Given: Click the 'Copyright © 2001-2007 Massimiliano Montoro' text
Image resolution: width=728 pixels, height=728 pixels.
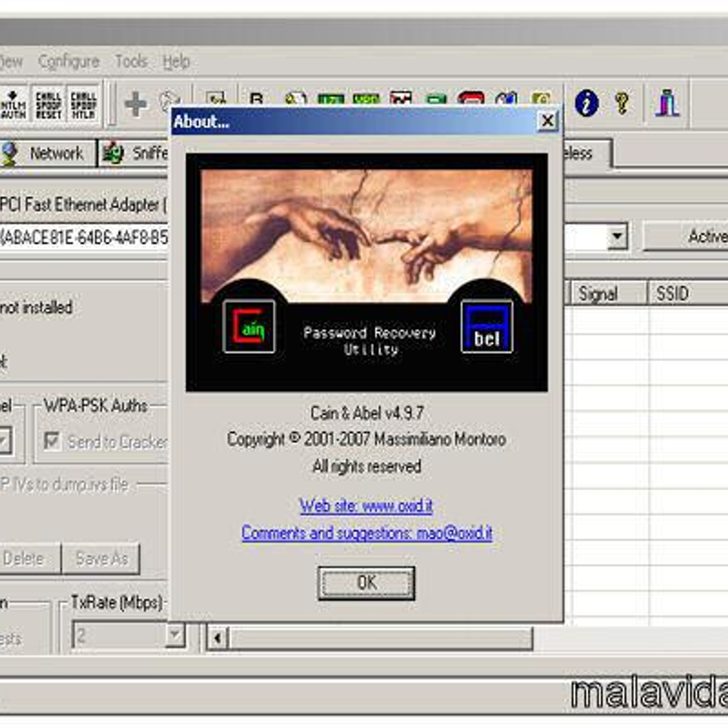Looking at the screenshot, I should [366, 439].
